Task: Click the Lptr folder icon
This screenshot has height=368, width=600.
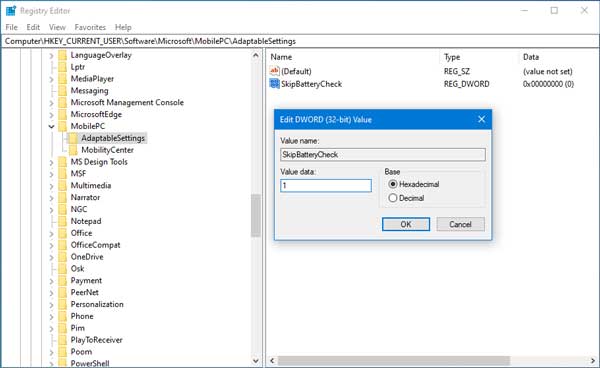Action: tap(62, 67)
